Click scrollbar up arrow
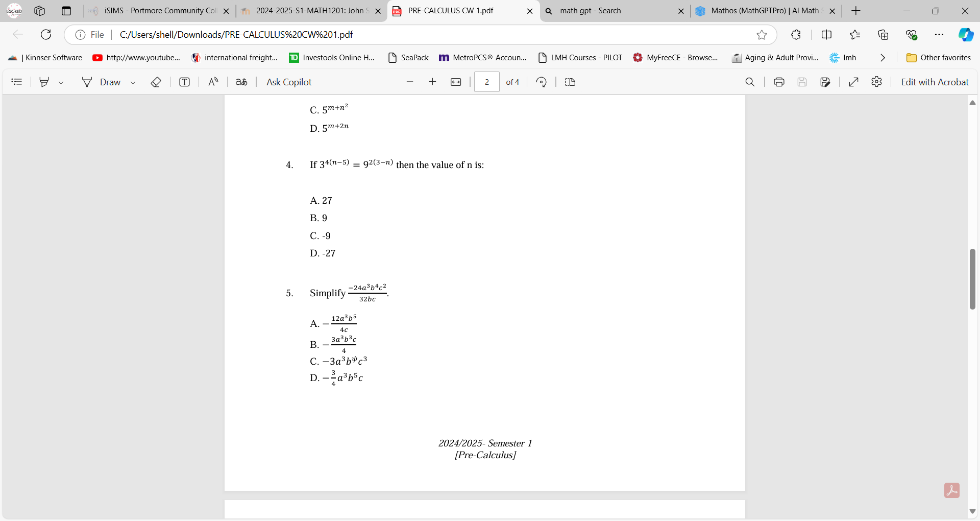The image size is (980, 521). (x=972, y=103)
